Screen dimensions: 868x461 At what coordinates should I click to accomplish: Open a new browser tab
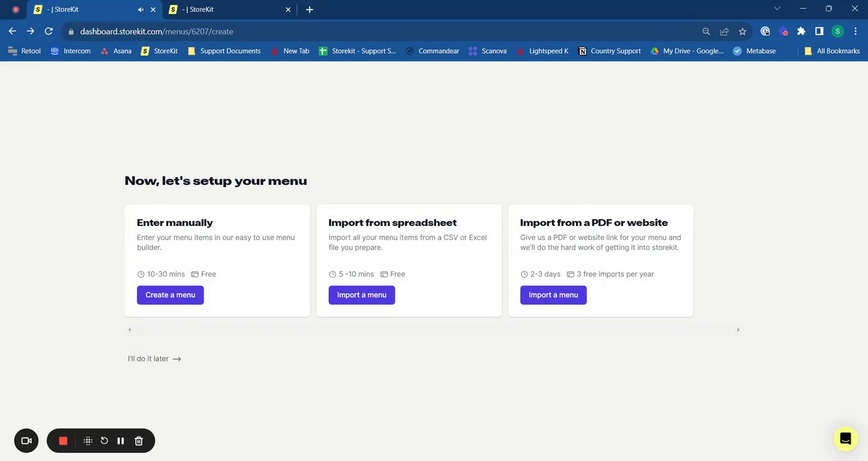click(x=309, y=10)
